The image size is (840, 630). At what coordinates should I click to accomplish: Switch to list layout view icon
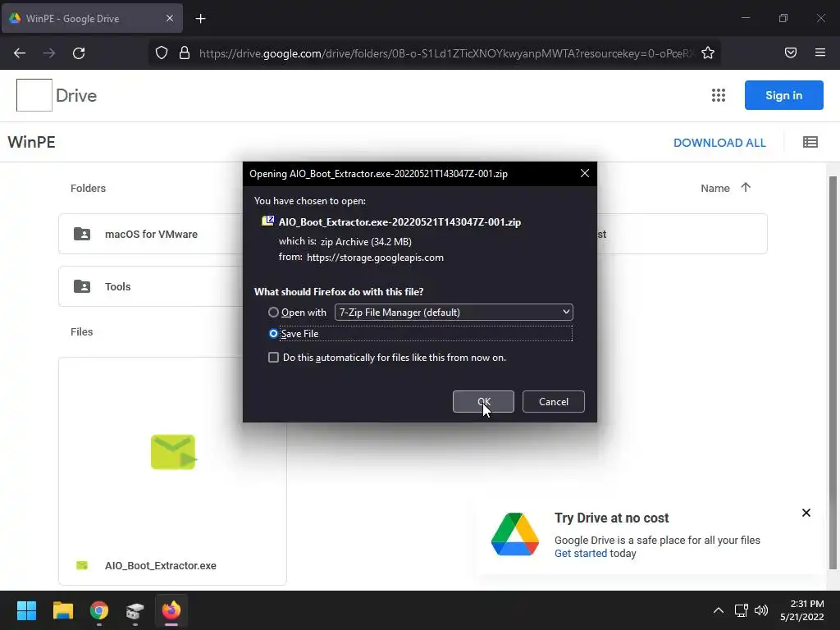[x=810, y=142]
